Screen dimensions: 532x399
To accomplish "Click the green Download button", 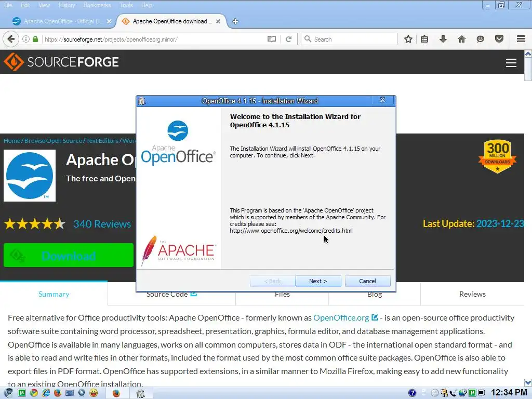I will 69,255.
